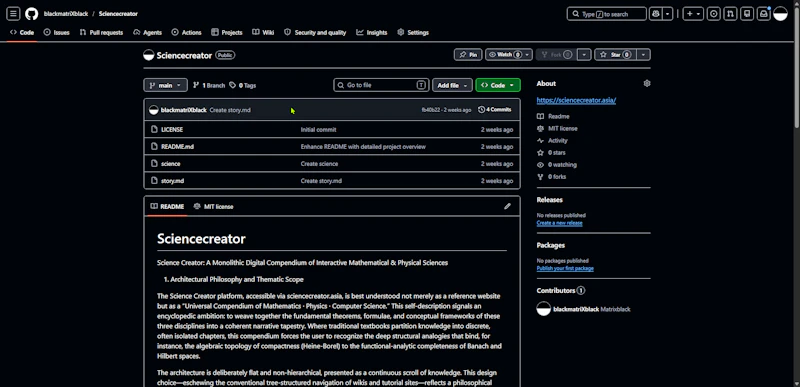The height and width of the screenshot is (387, 800).
Task: Go to the GitHub home logo
Action: (x=32, y=14)
